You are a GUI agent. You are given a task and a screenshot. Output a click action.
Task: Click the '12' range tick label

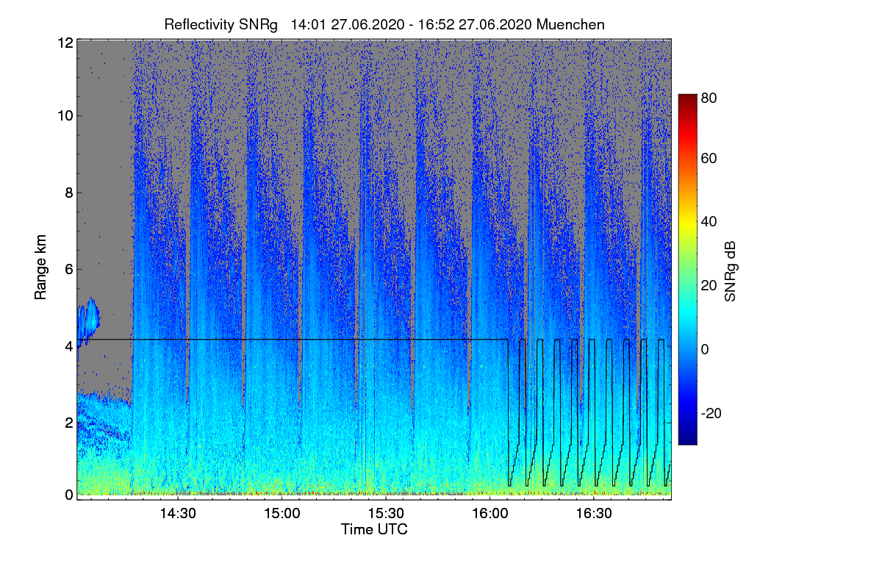click(65, 43)
